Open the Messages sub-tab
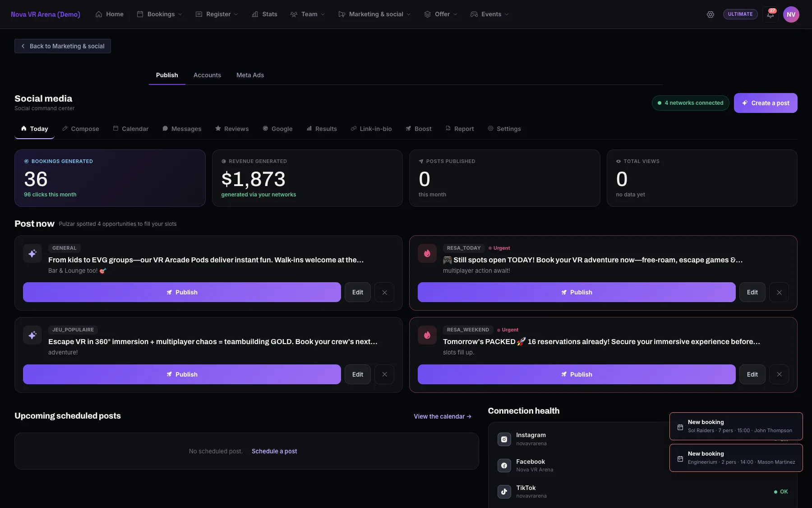Image resolution: width=812 pixels, height=508 pixels. coord(182,129)
